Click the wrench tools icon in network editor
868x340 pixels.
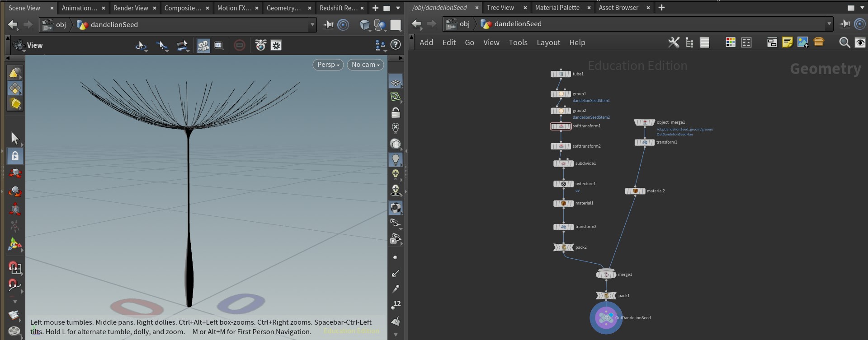tap(674, 42)
